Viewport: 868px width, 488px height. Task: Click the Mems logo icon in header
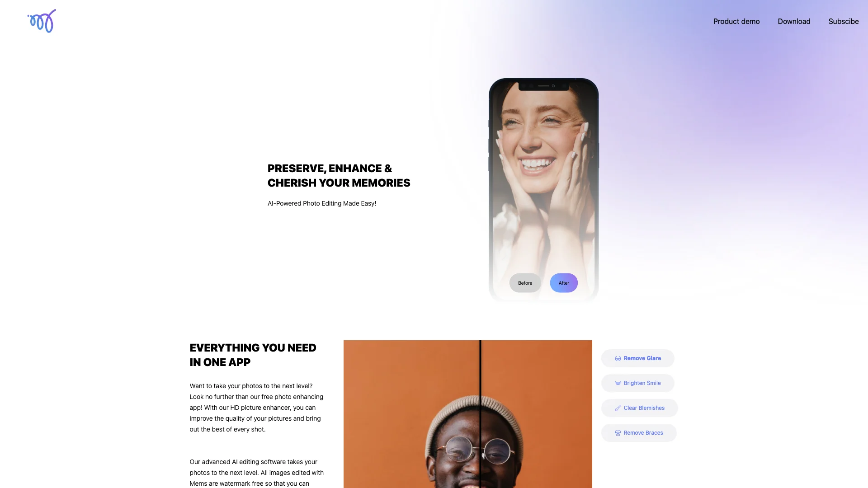(42, 21)
